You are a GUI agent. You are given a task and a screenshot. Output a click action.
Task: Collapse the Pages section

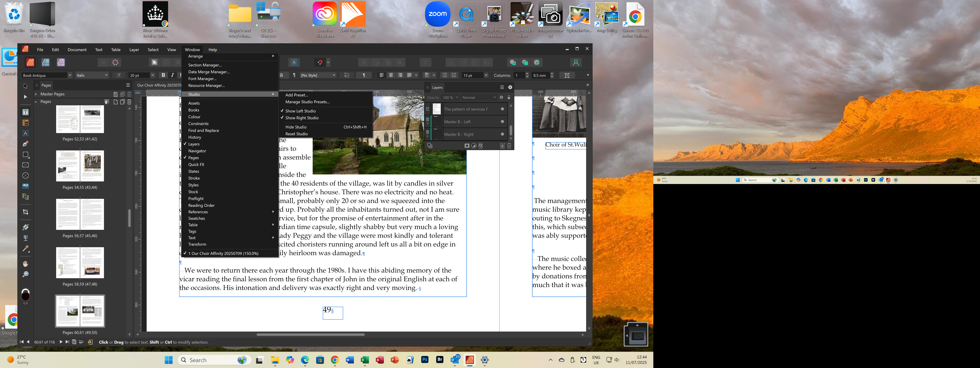click(x=36, y=102)
